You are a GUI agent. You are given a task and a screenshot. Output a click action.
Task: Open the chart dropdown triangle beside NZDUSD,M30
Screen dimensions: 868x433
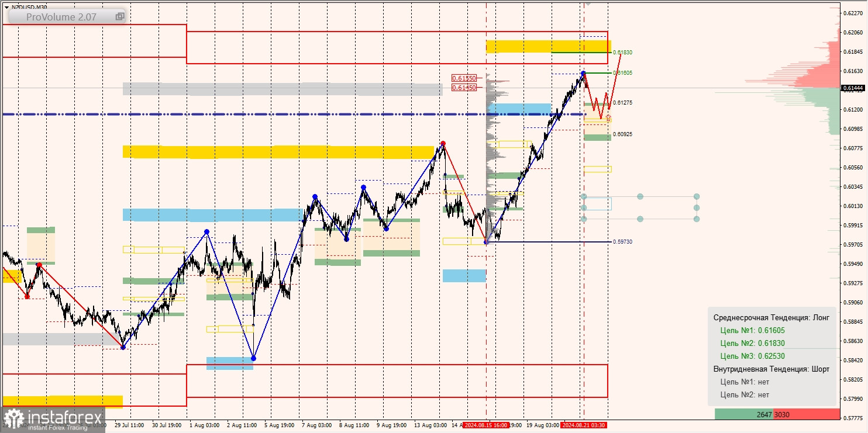6,7
